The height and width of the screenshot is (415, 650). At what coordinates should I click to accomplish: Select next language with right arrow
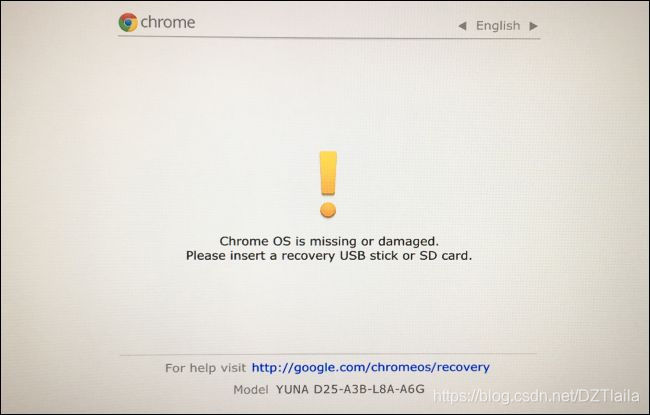coord(534,26)
